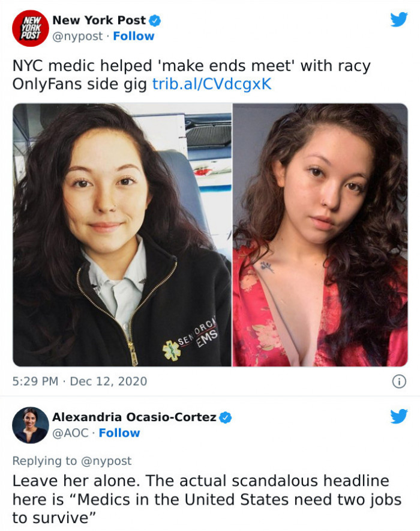This screenshot has height=531, width=420.
Task: Click the New York Post display name
Action: coord(99,20)
